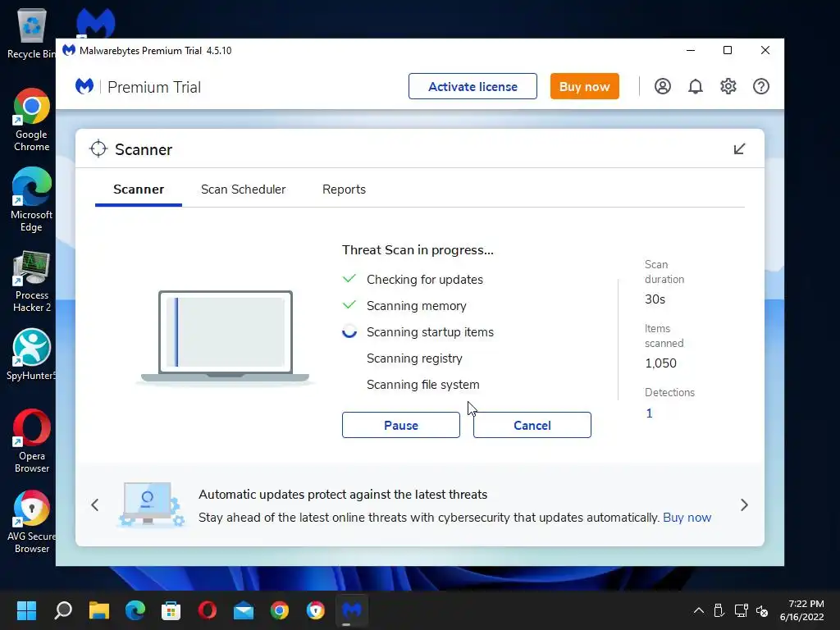Show hidden system tray icons
The height and width of the screenshot is (630, 840).
click(699, 610)
